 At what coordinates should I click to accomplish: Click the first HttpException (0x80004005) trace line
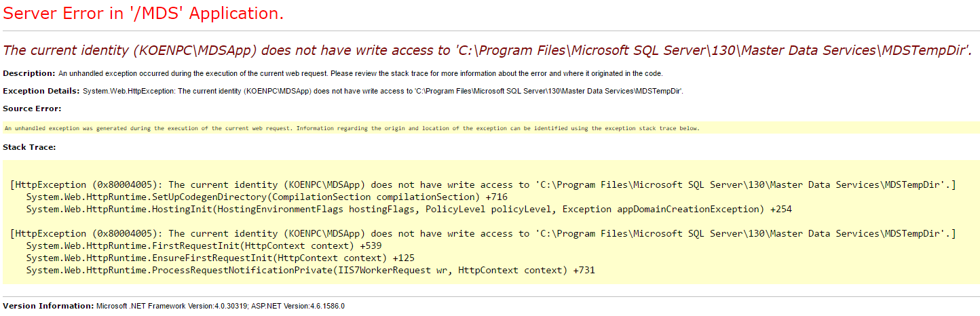(x=483, y=184)
